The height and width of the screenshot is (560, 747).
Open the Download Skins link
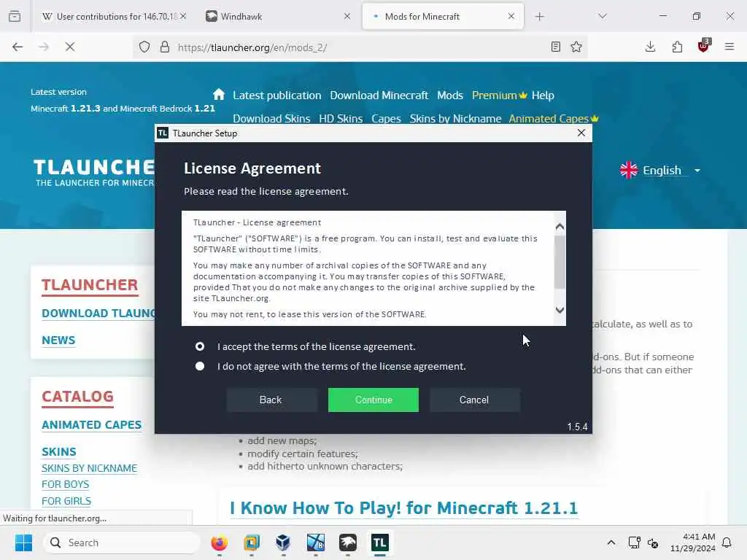pyautogui.click(x=271, y=119)
